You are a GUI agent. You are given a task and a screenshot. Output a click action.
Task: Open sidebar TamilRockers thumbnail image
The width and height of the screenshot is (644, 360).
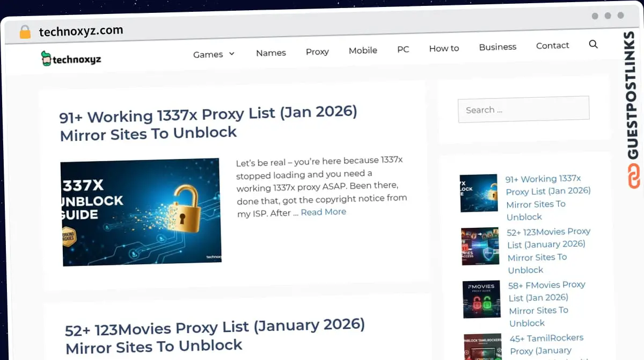483,346
